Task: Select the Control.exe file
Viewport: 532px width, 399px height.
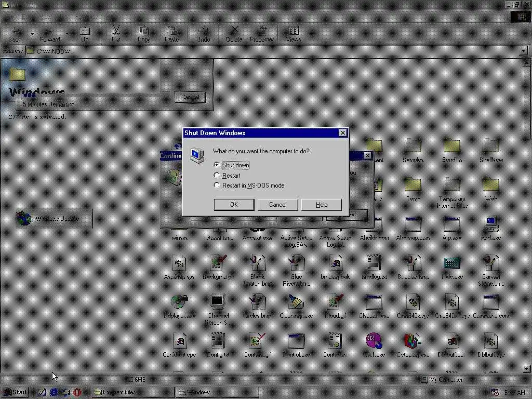Action: tap(296, 346)
